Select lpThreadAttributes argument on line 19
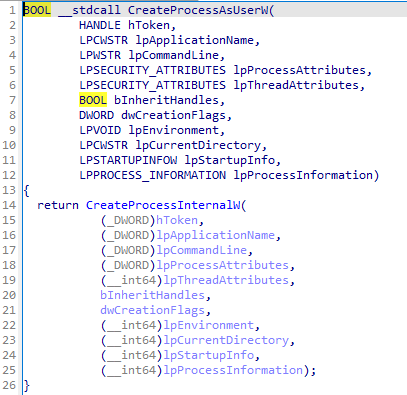 (x=226, y=280)
